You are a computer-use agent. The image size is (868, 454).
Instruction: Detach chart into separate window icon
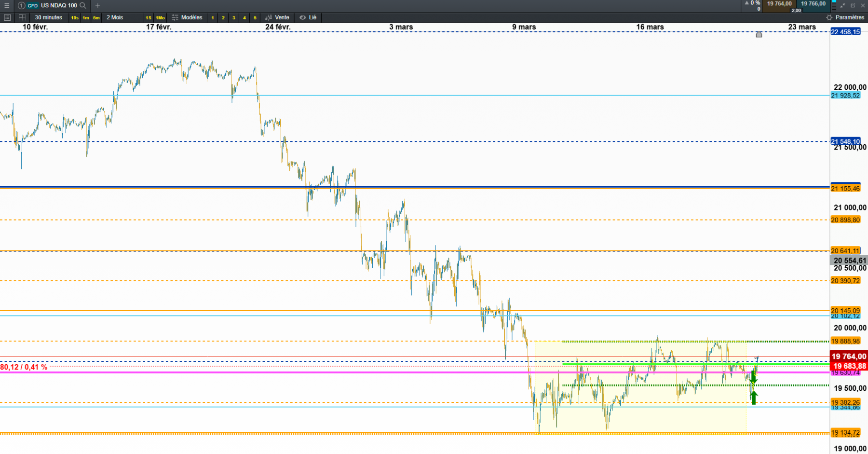point(853,5)
